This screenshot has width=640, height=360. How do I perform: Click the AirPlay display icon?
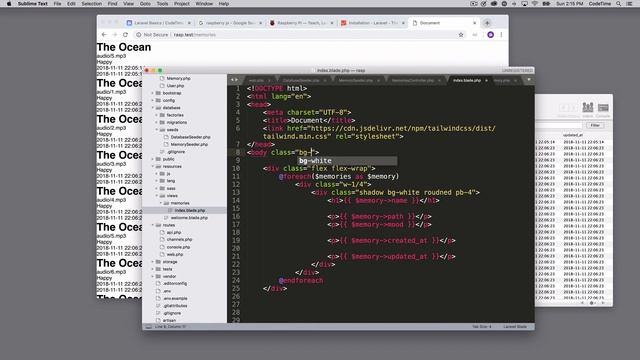pyautogui.click(x=524, y=4)
